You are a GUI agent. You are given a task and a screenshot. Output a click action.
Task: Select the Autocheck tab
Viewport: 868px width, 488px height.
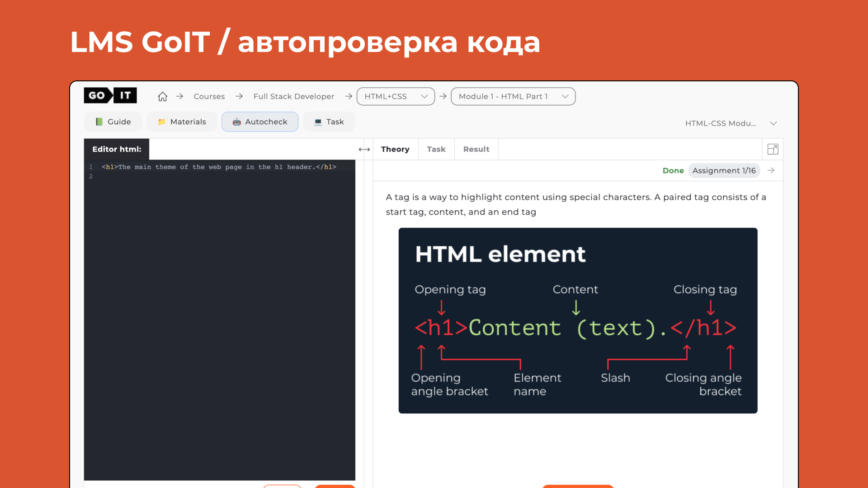(x=260, y=122)
